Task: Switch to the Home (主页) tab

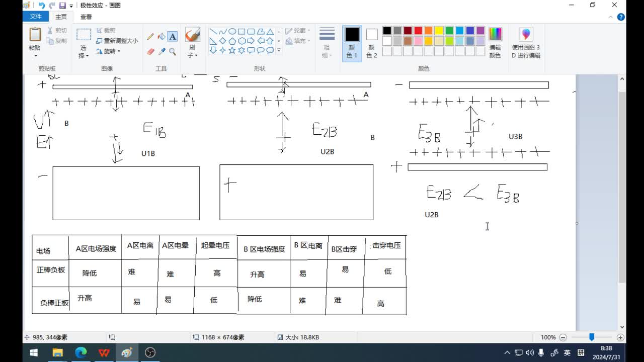Action: 61,17
